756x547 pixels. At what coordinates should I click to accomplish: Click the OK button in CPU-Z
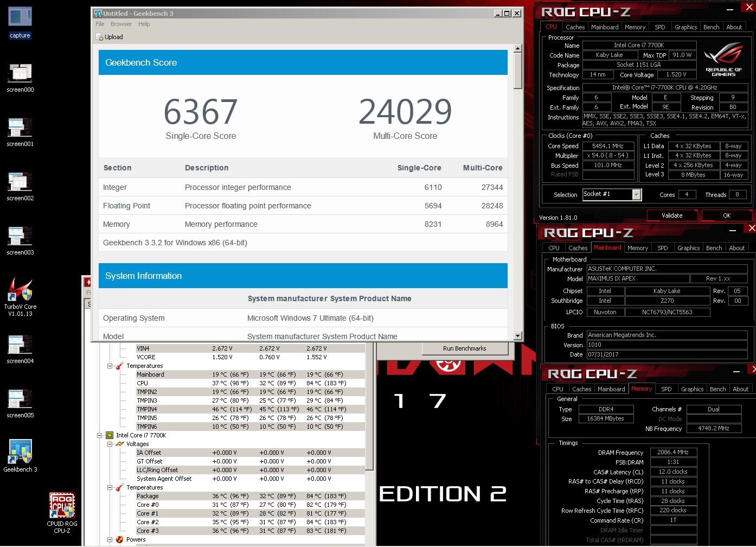(x=727, y=215)
